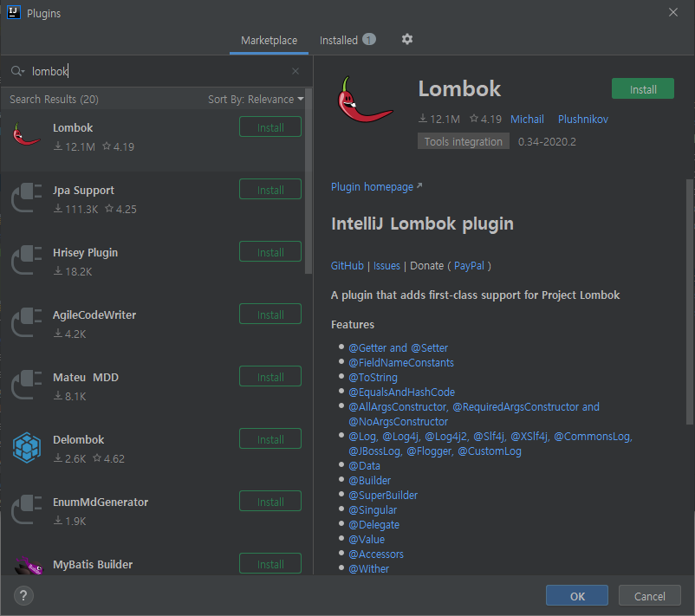Install the Mateu MDD plugin
This screenshot has height=616, width=695.
[x=270, y=377]
